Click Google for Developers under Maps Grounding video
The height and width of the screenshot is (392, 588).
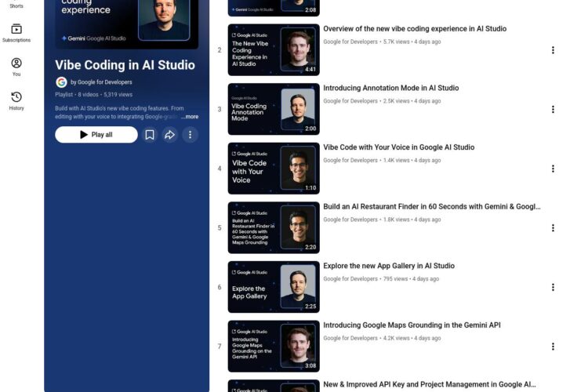pos(350,338)
